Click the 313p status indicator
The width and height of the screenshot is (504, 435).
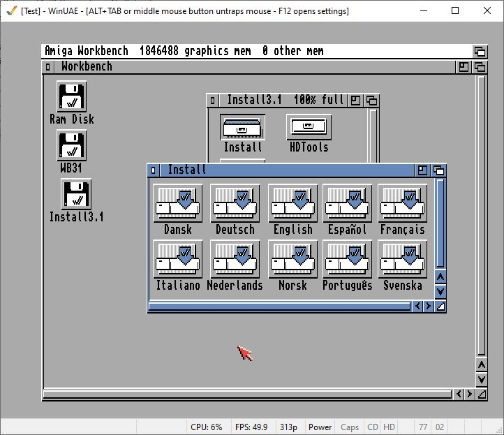coord(288,427)
